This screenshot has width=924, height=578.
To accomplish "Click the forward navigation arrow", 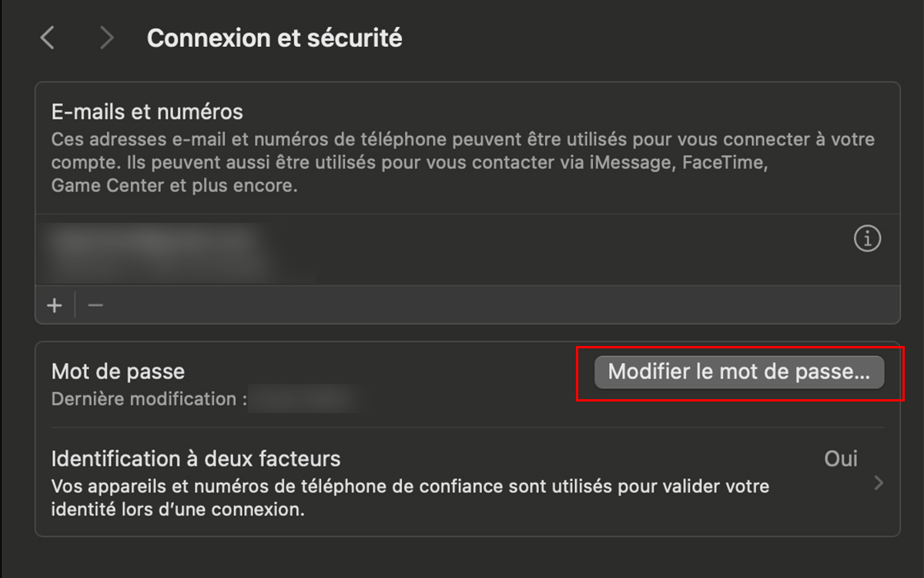I will tap(105, 37).
